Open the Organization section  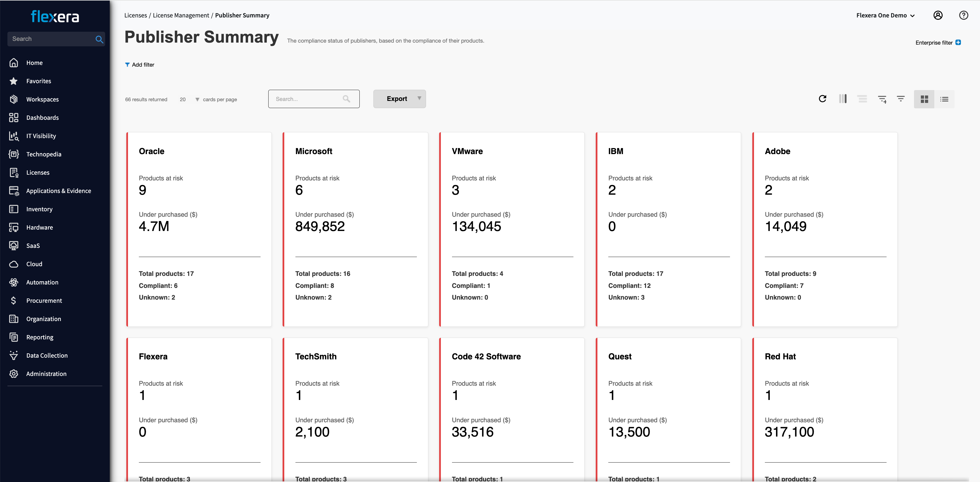[43, 319]
